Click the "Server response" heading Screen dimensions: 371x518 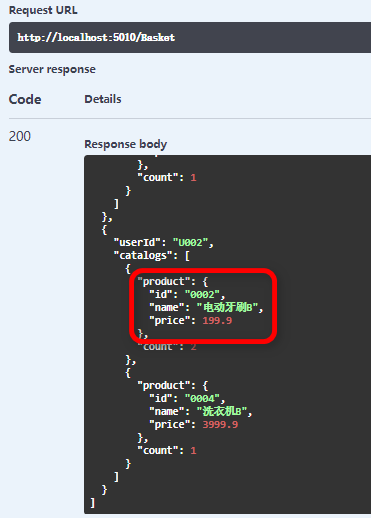pos(52,69)
